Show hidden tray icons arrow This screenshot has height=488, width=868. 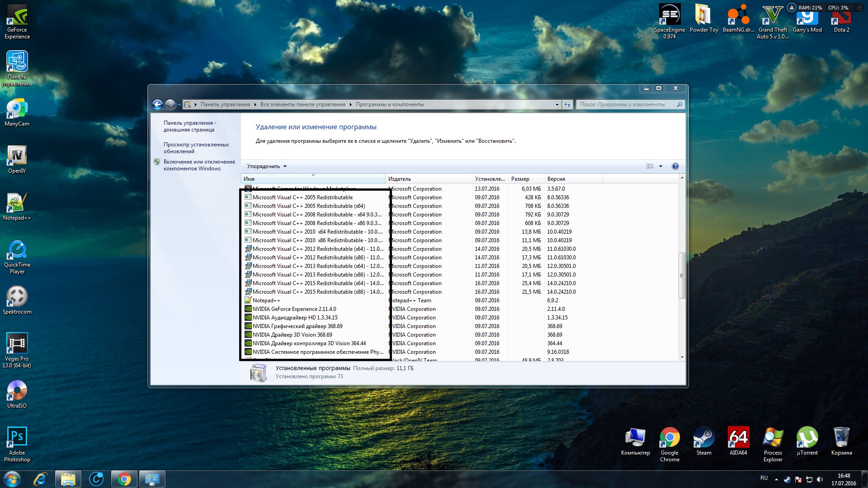click(x=776, y=479)
